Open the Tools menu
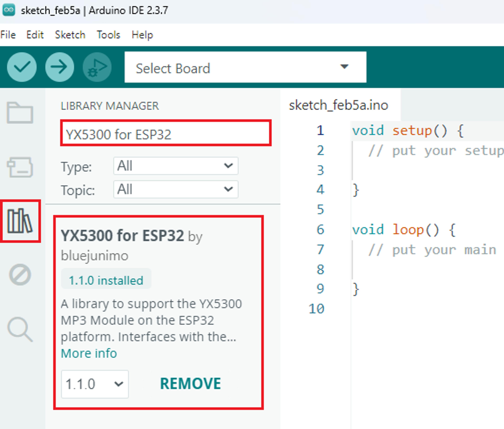The image size is (504, 429). click(x=109, y=35)
